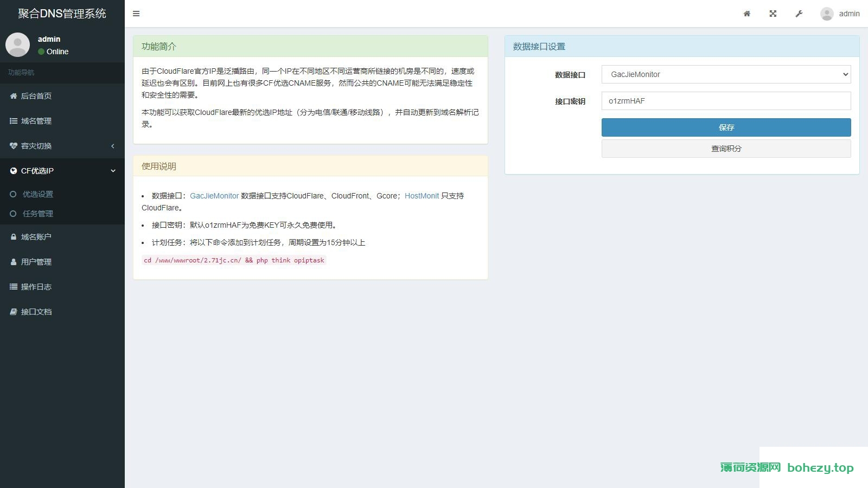Viewport: 868px width, 488px height.
Task: Select 任务管理 submenu item
Action: (62, 214)
